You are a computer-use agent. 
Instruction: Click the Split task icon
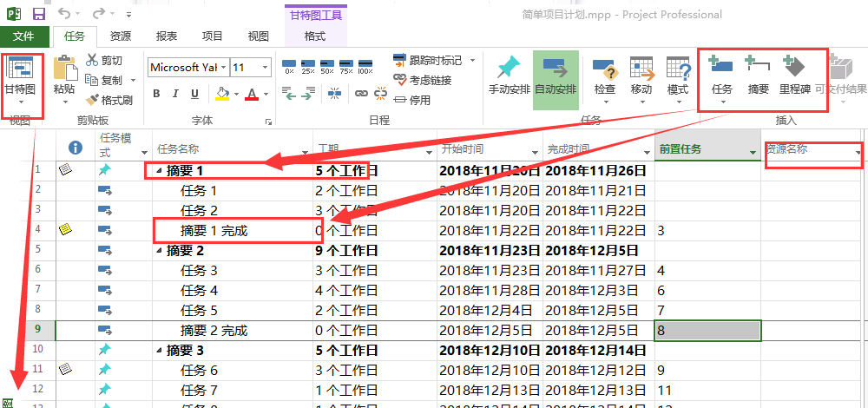click(x=335, y=93)
